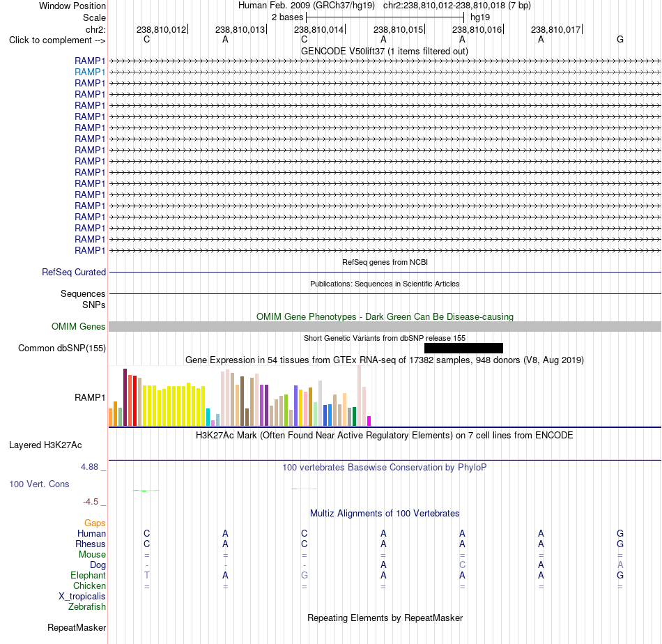Click the 'chr2:238,810,012-238,810,018 (7 bp)' position text
662x644 pixels.
pyautogui.click(x=457, y=6)
